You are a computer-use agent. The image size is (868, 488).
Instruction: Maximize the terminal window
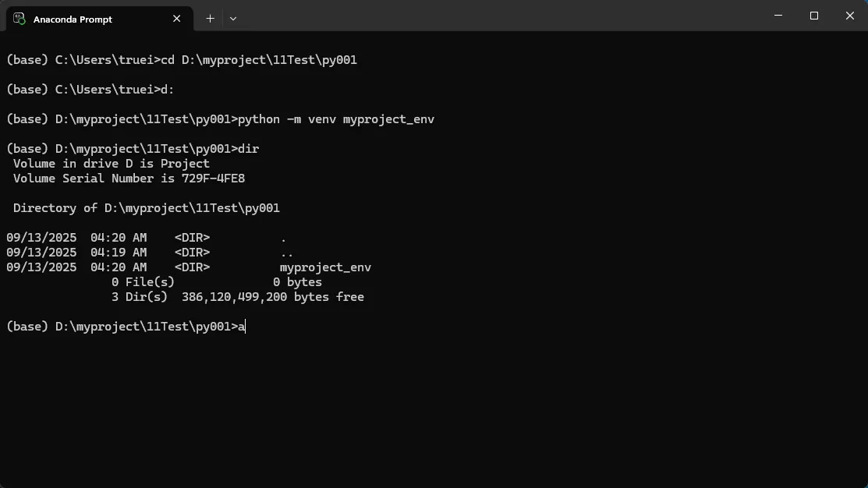pos(814,16)
